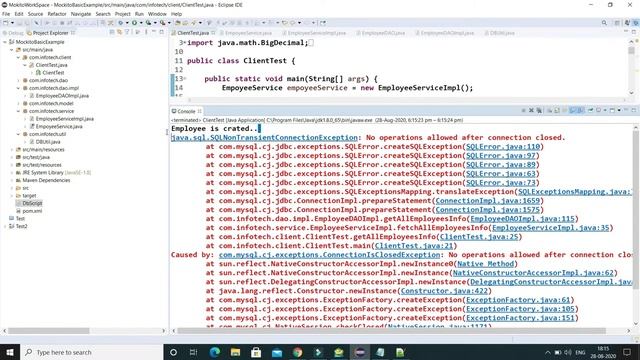The width and height of the screenshot is (640, 360).
Task: Open the Task View taskbar button
Action: point(193,352)
